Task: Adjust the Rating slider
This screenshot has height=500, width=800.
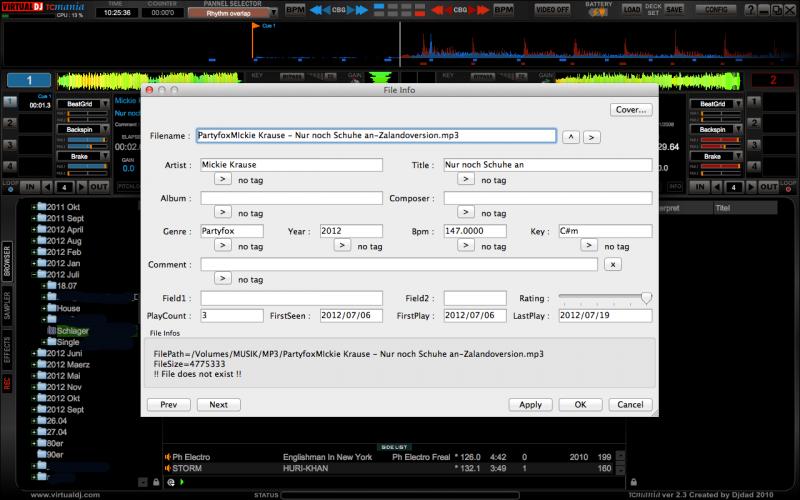Action: (605, 298)
